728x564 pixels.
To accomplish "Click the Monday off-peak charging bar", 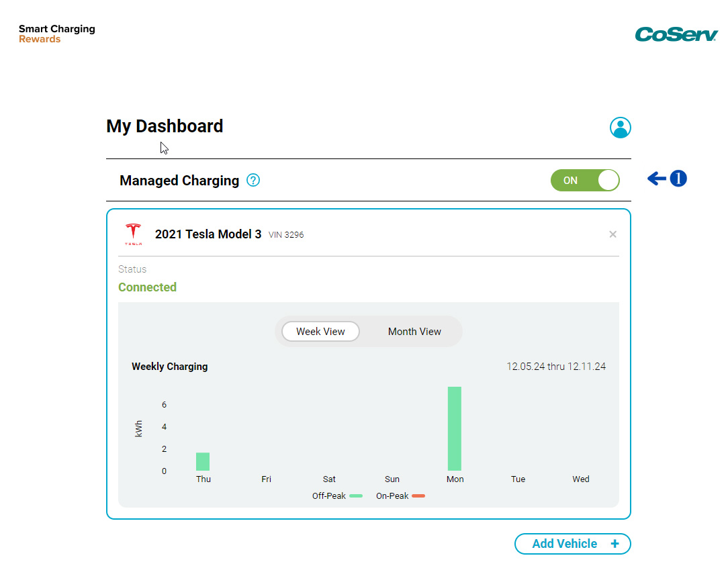I will pyautogui.click(x=455, y=428).
